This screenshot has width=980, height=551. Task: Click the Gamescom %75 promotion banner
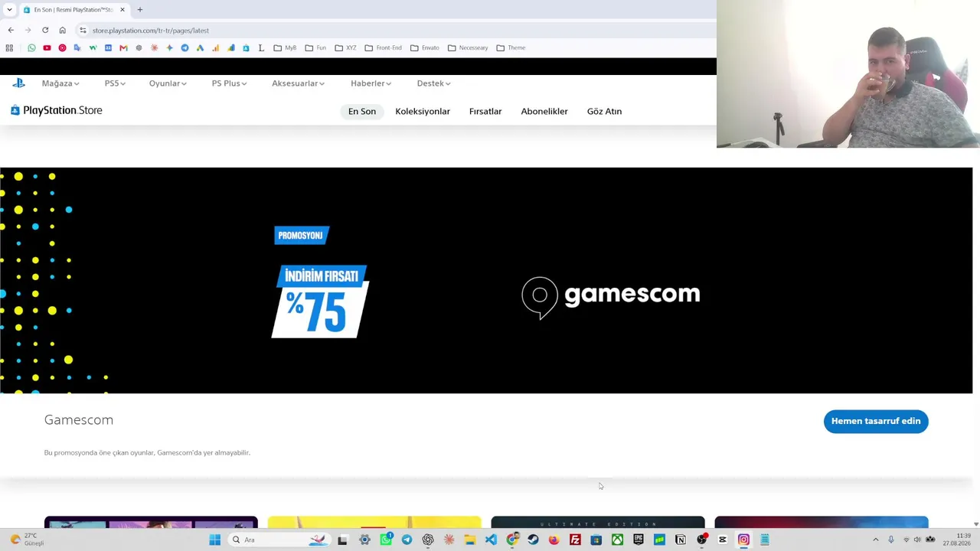(486, 280)
